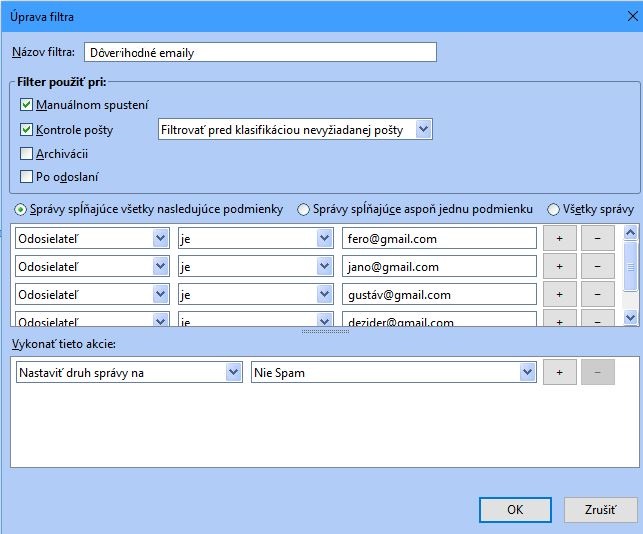Click the Zrušiť button
This screenshot has width=643, height=534.
pyautogui.click(x=600, y=509)
